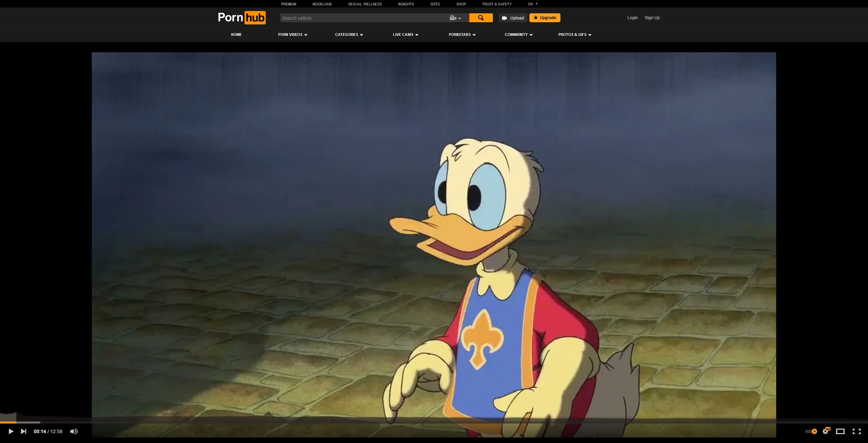Image resolution: width=868 pixels, height=443 pixels.
Task: Expand the EN language dropdown
Action: point(532,4)
